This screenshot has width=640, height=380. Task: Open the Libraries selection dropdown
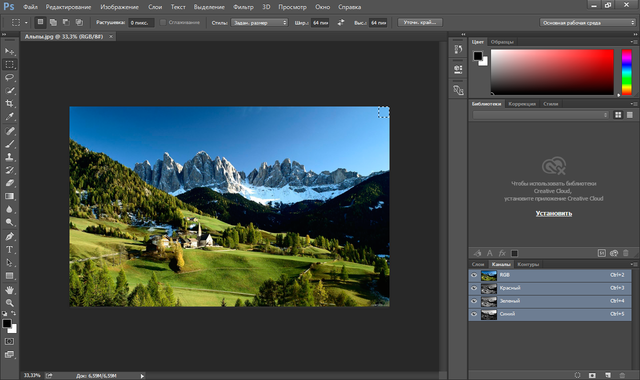click(541, 115)
